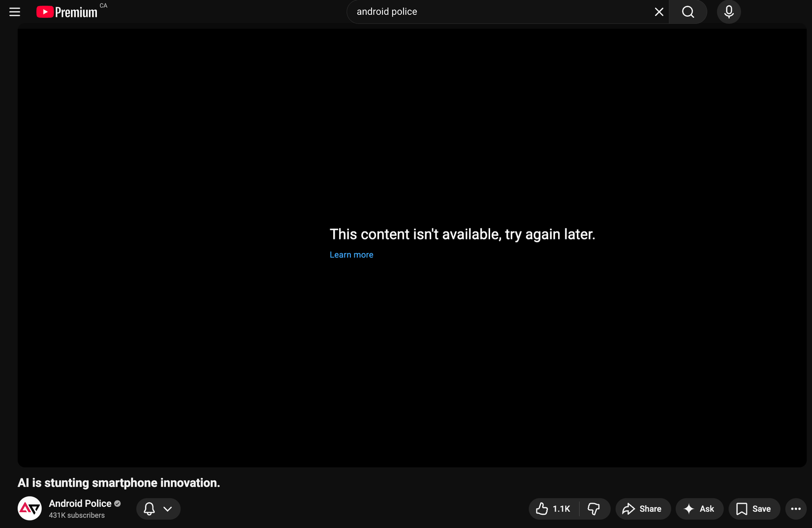
Task: Click the video title text
Action: pos(118,483)
